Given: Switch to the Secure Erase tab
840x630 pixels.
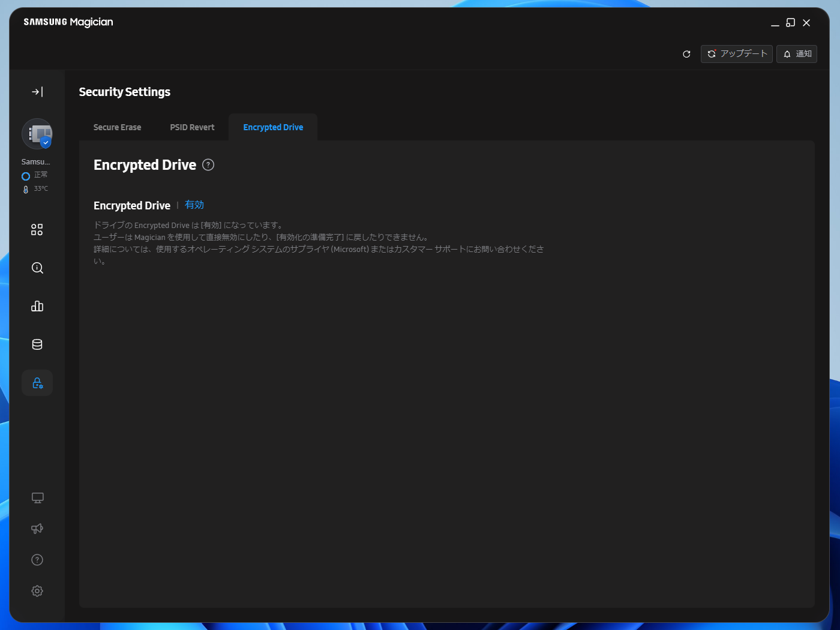Looking at the screenshot, I should tap(118, 127).
